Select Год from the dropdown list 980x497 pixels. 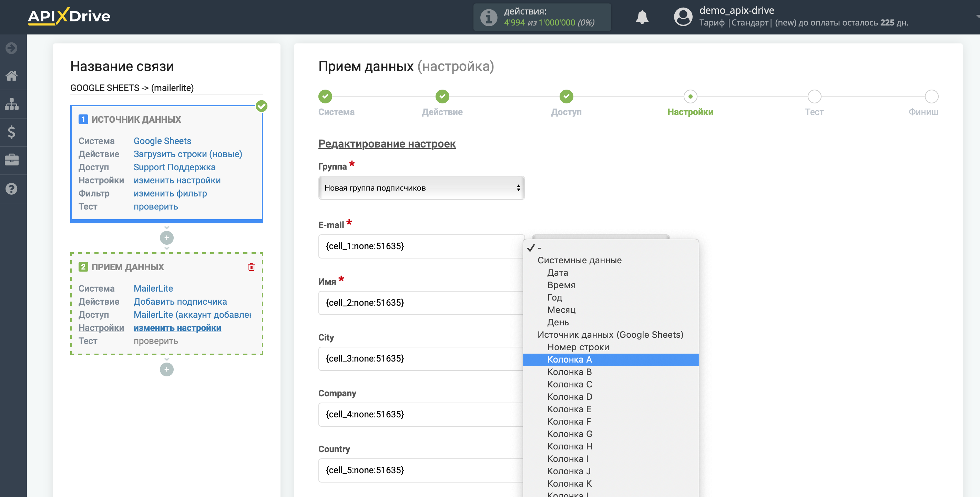coord(611,297)
